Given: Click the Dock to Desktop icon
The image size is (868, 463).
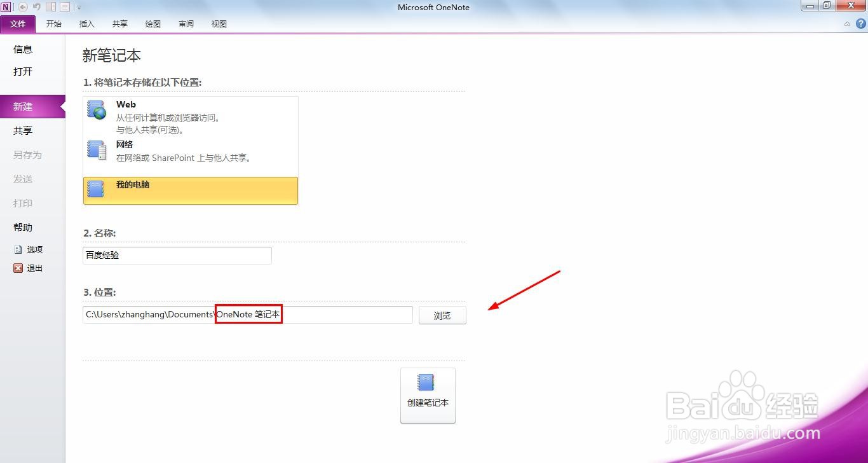Looking at the screenshot, I should tap(51, 7).
